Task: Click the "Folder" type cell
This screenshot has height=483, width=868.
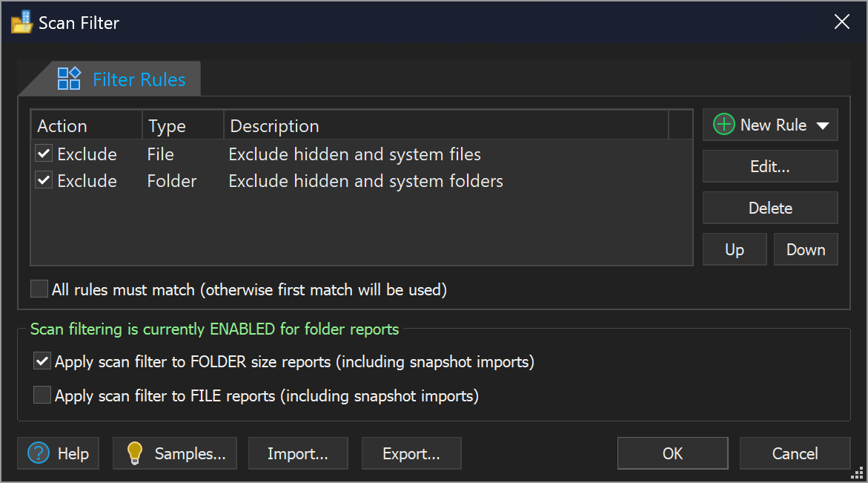Action: [x=172, y=180]
